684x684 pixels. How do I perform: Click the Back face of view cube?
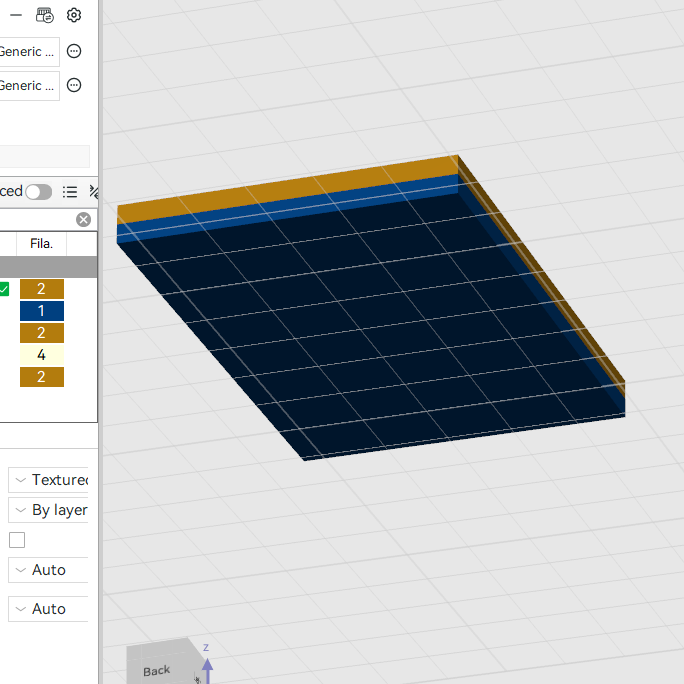(x=157, y=670)
